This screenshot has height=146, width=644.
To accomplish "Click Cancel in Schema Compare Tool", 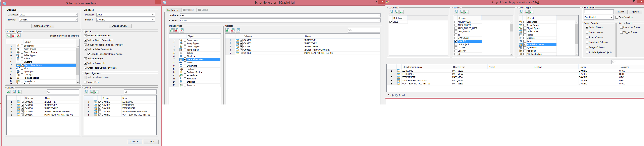I will pos(151,142).
